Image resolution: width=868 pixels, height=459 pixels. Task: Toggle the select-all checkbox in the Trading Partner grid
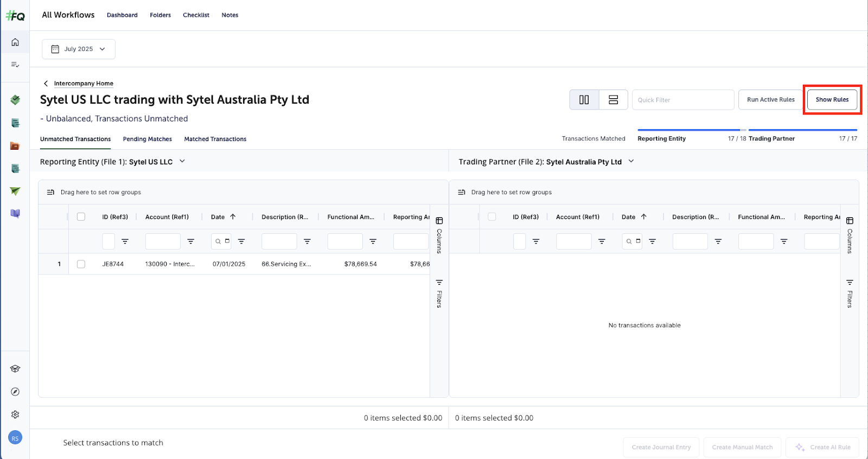coord(492,217)
